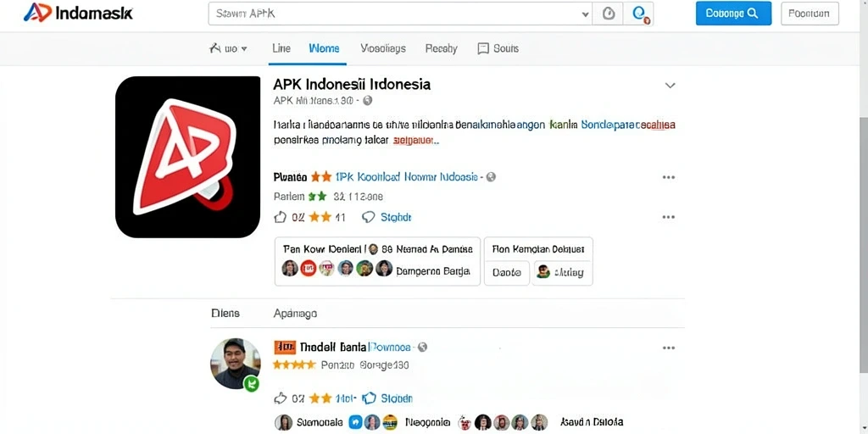Open the three-dot menu on Thodelf Banla's review
The image size is (868, 434).
click(669, 348)
